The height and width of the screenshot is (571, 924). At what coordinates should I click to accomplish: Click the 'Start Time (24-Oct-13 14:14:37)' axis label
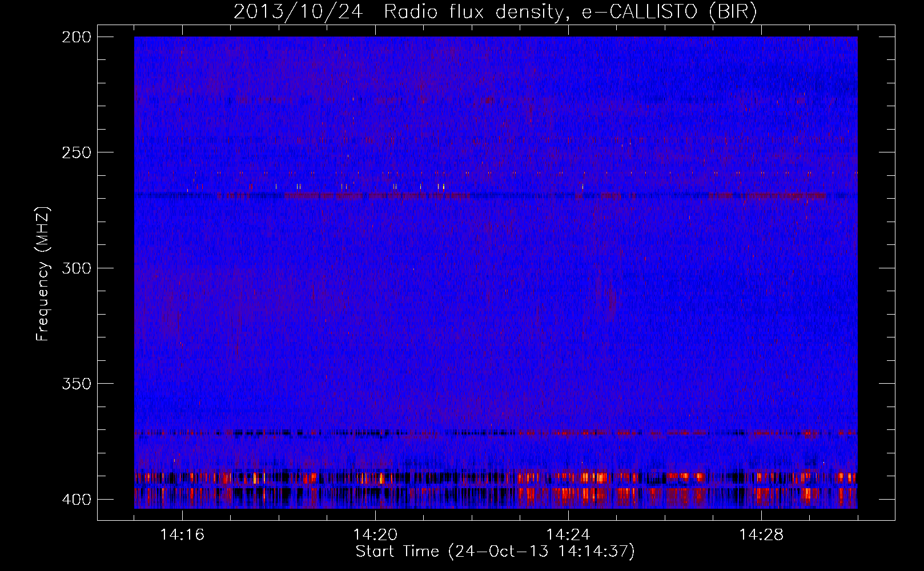[x=495, y=552]
